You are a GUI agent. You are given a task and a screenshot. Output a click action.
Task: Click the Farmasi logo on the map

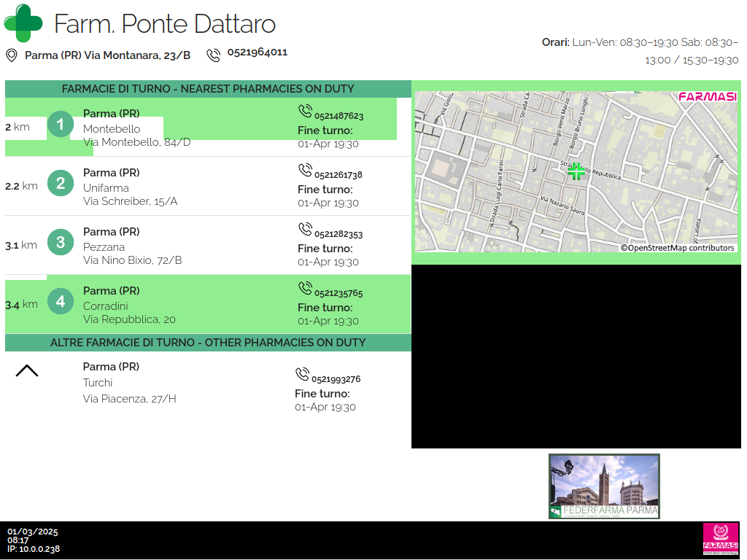(707, 97)
